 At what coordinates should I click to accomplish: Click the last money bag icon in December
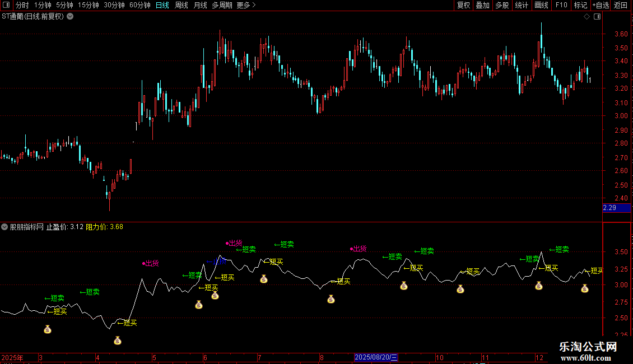585,288
